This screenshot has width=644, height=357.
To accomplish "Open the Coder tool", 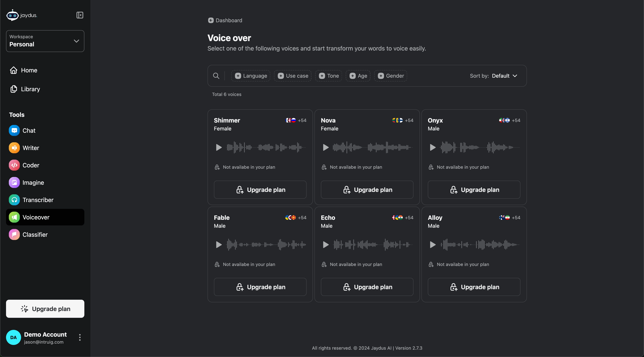I will click(x=31, y=165).
